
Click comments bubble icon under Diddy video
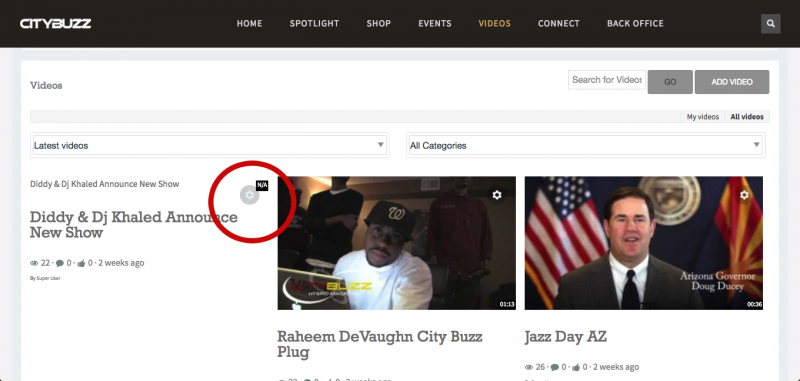[x=60, y=263]
